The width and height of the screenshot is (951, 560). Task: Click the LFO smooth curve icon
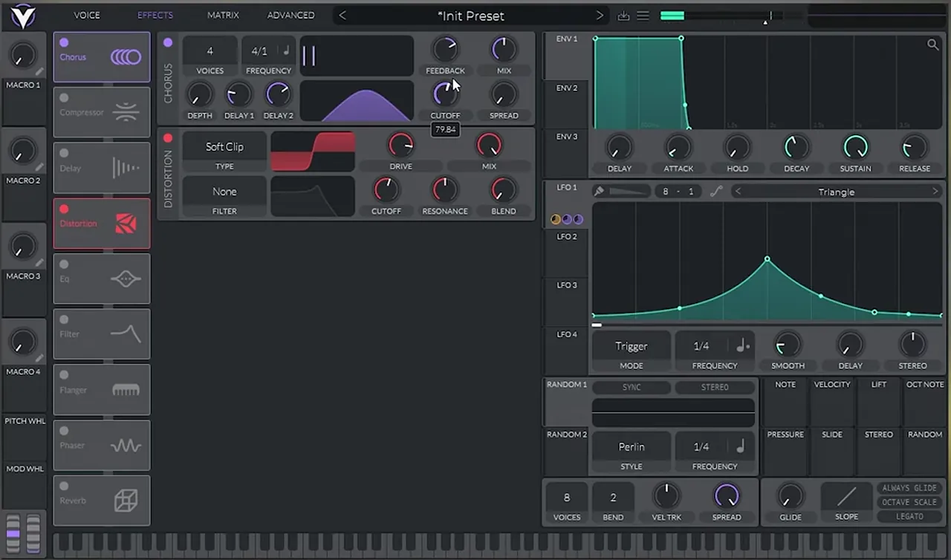pyautogui.click(x=715, y=192)
